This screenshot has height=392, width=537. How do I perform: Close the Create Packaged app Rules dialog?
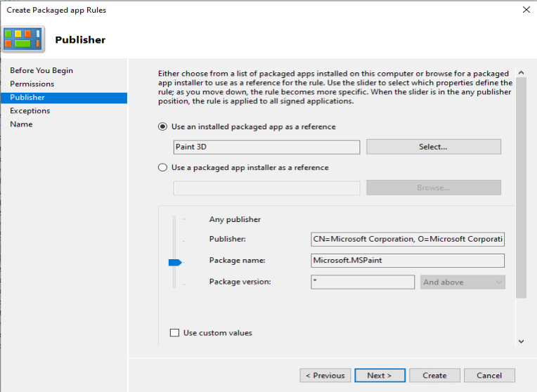click(526, 10)
